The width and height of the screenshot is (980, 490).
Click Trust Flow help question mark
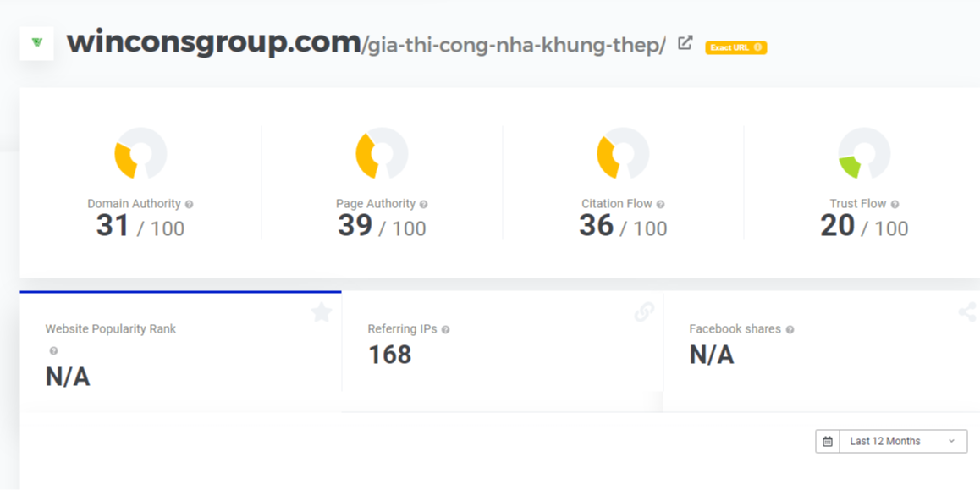[895, 204]
